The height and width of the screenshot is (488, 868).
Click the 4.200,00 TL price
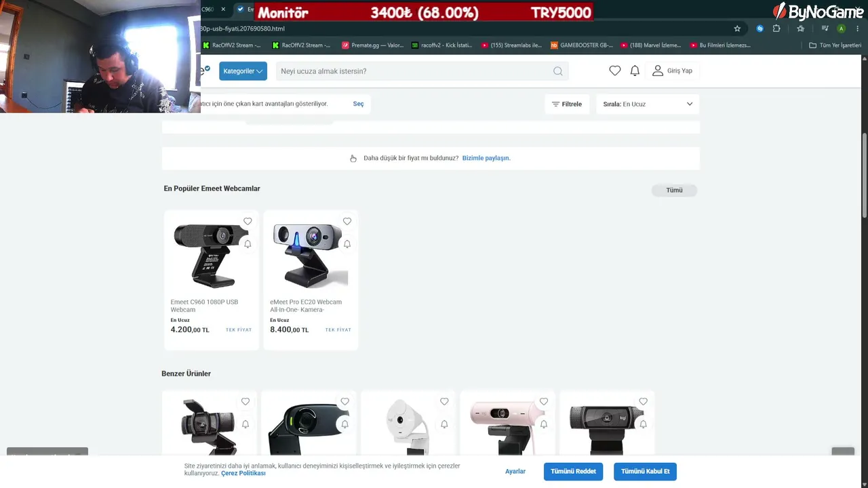[x=190, y=330]
